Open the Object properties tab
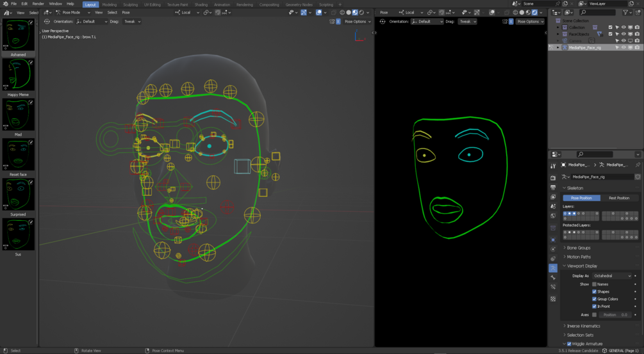Viewport: 644px width, 354px height. pos(553,239)
